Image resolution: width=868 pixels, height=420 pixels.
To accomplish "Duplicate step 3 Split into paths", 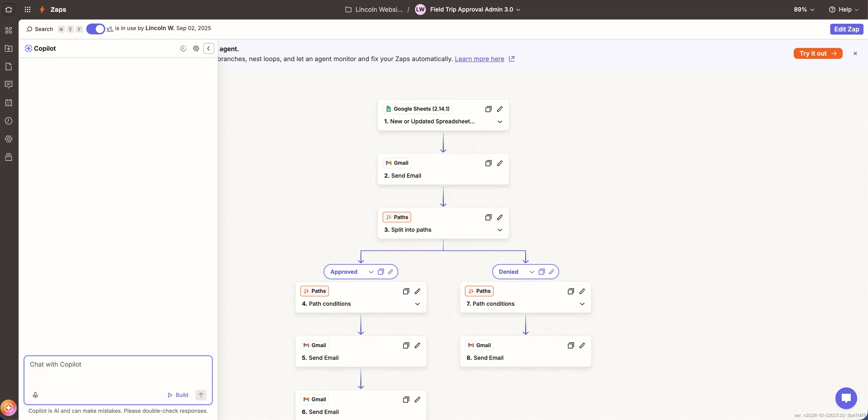I will [x=488, y=217].
